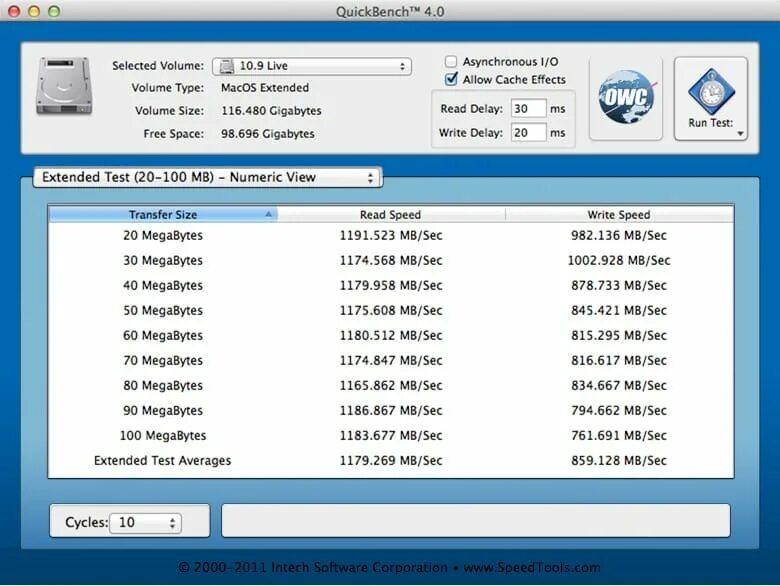Click read speed 1180.512 MB/Sec
Screen dimensions: 780x586
click(391, 335)
